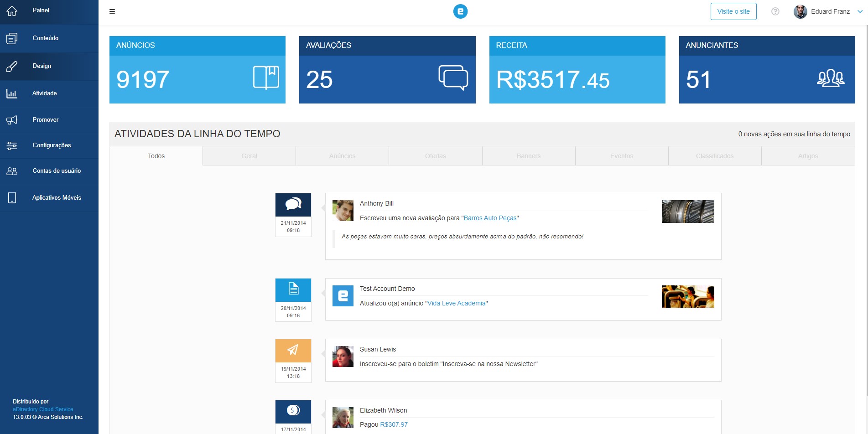Screen dimensions: 868x434
Task: Click the eDirectory logo at the top
Action: pos(460,11)
